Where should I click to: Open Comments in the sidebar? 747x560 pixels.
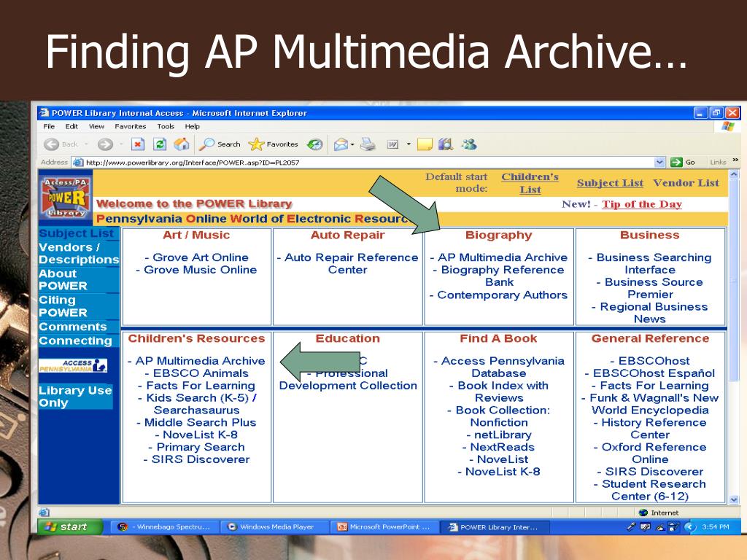(72, 327)
